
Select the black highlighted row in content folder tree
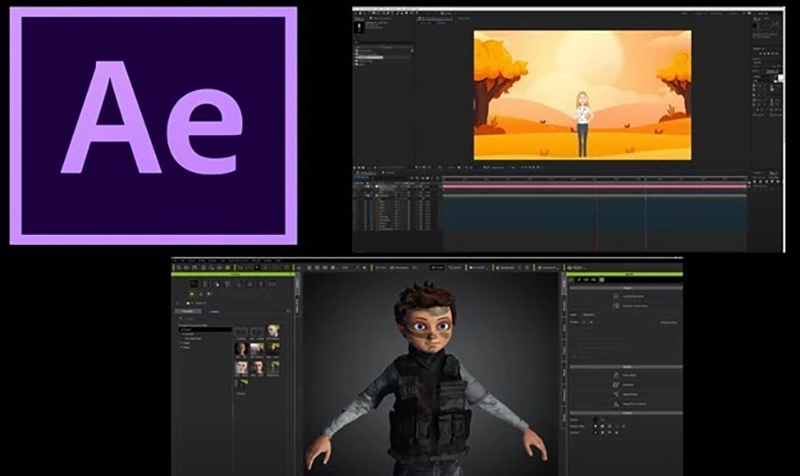[x=205, y=330]
